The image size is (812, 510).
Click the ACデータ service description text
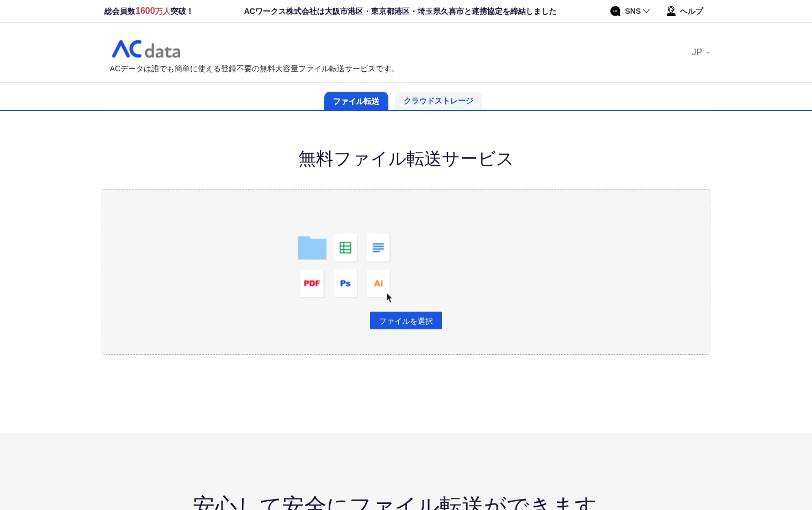coord(254,69)
